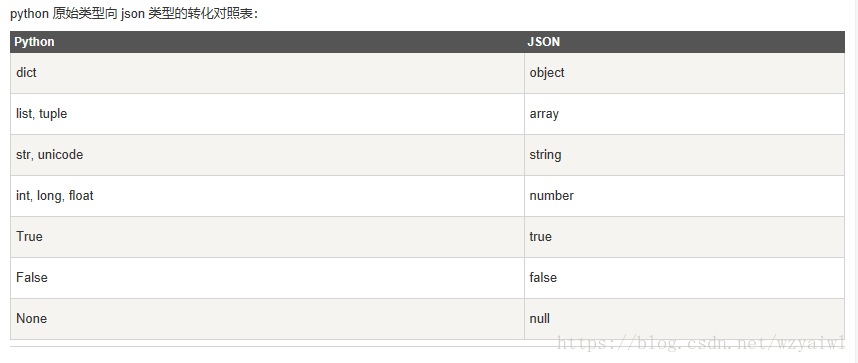This screenshot has width=858, height=363.
Task: Click the word python in the heading
Action: coord(30,14)
